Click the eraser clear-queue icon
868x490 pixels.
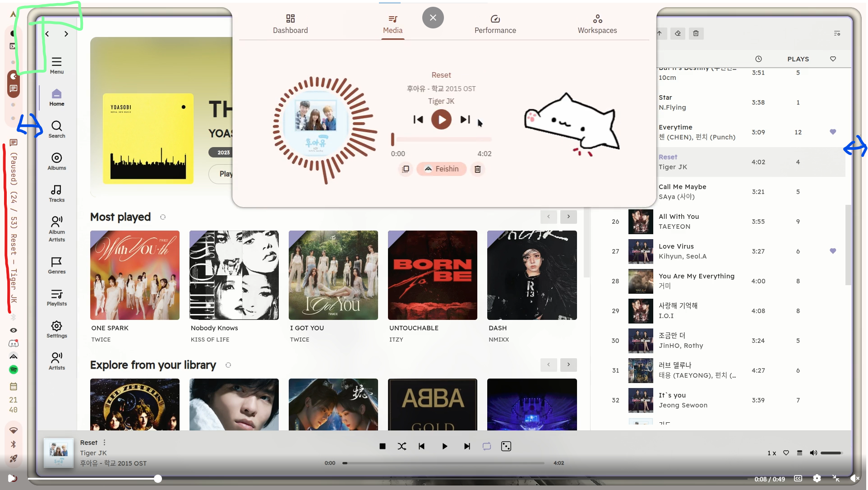point(678,33)
